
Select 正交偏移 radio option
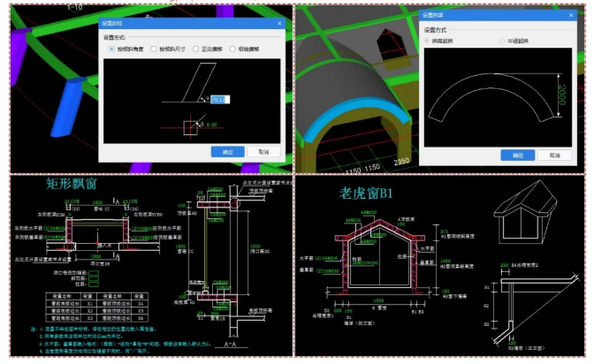195,49
